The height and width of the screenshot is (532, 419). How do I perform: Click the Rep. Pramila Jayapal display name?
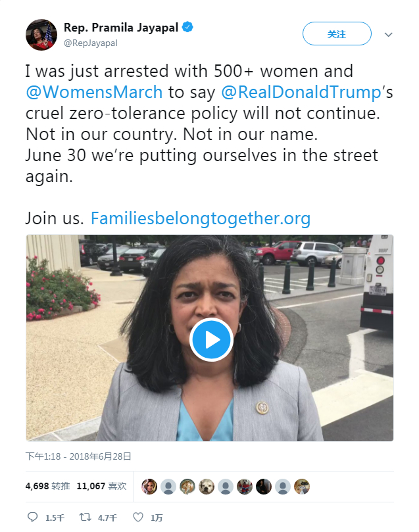(x=121, y=28)
